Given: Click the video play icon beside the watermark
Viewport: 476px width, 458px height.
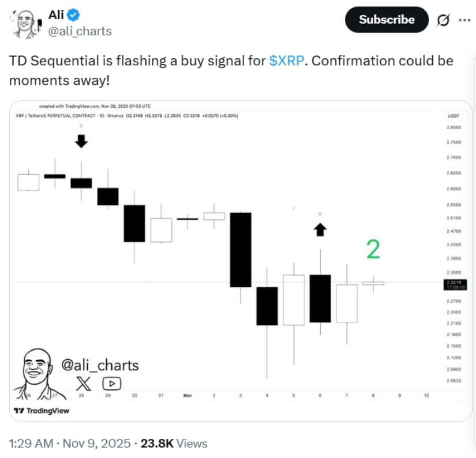Looking at the screenshot, I should (x=113, y=382).
